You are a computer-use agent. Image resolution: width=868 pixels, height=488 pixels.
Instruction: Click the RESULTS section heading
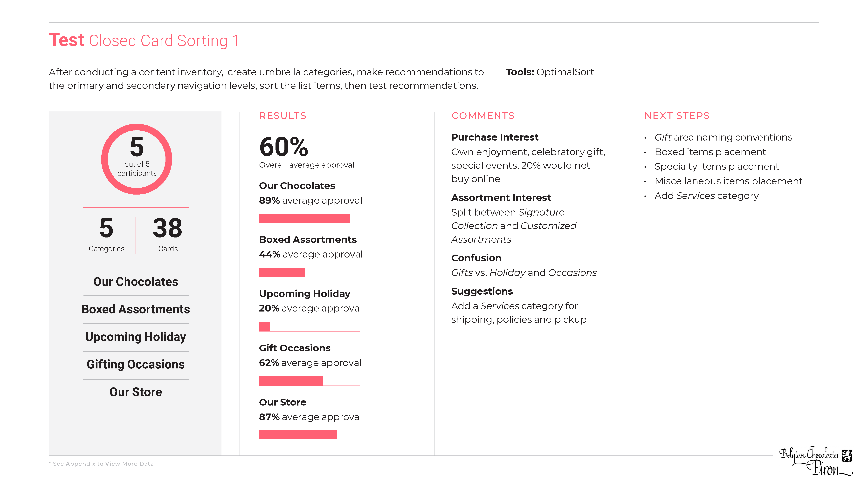[x=282, y=116]
